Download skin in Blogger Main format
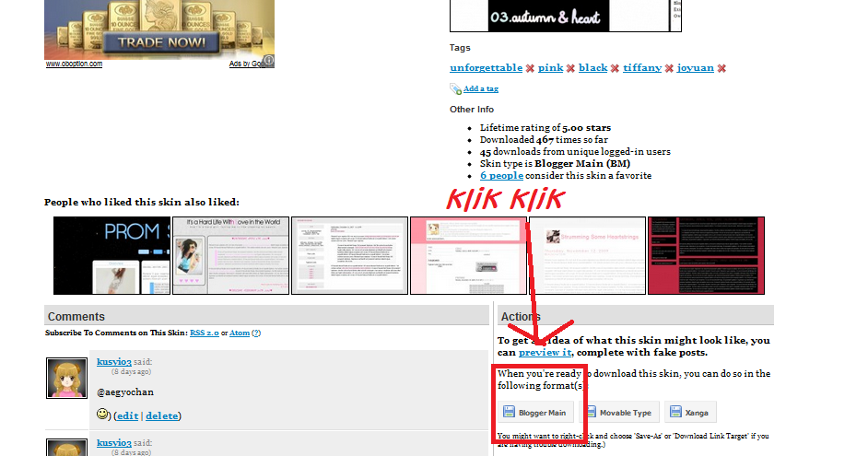 click(535, 413)
